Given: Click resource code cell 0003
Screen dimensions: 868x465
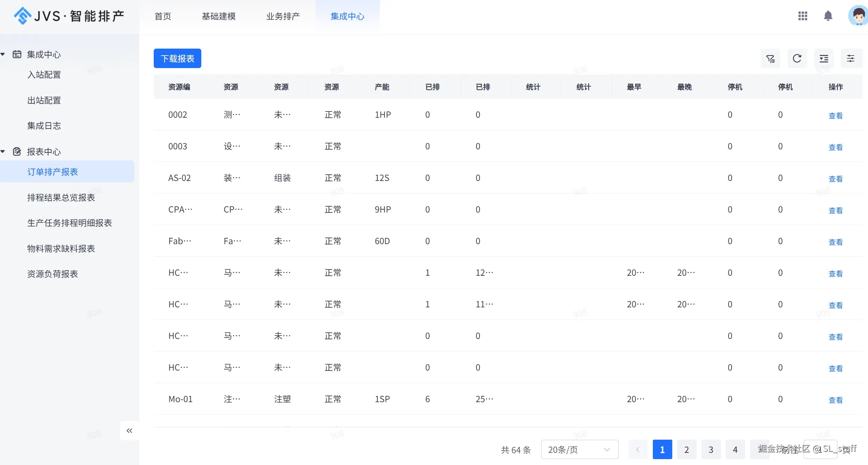Looking at the screenshot, I should click(x=177, y=146).
